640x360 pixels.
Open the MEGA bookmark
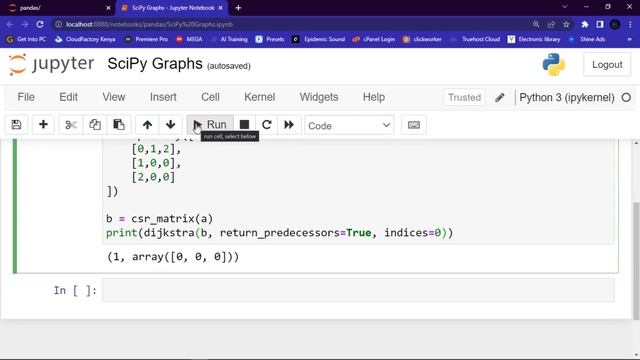click(189, 39)
